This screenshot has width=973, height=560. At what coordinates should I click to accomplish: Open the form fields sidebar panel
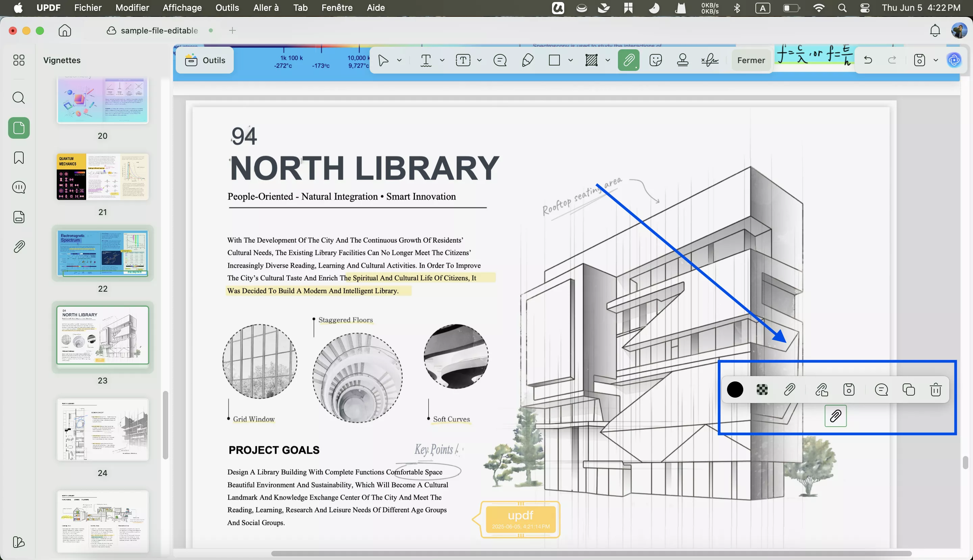point(19,217)
